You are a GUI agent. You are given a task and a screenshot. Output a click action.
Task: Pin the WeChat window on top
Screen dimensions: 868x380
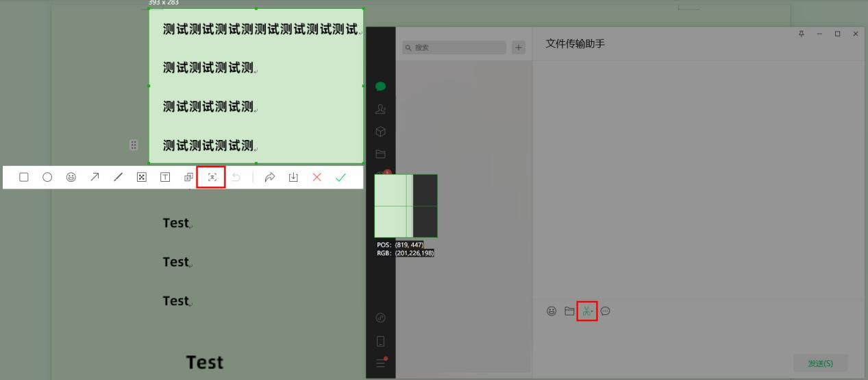(802, 34)
